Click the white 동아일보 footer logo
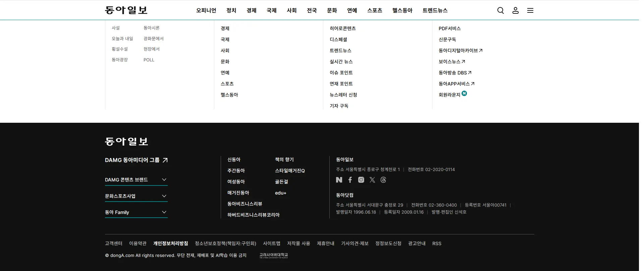The image size is (644, 271). tap(126, 141)
